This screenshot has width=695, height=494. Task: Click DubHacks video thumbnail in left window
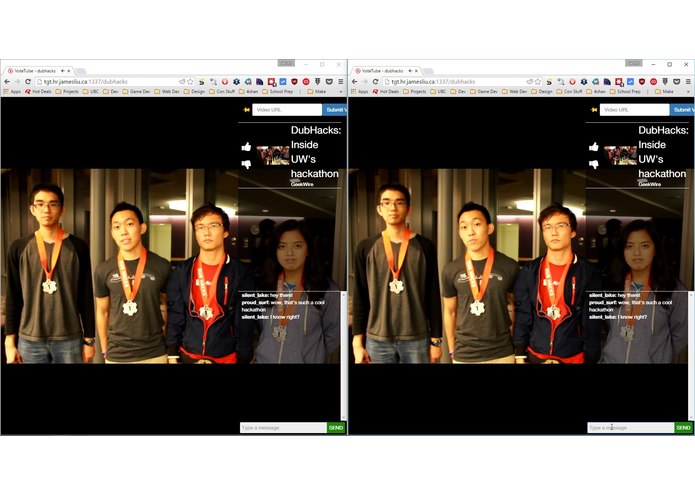tap(273, 156)
